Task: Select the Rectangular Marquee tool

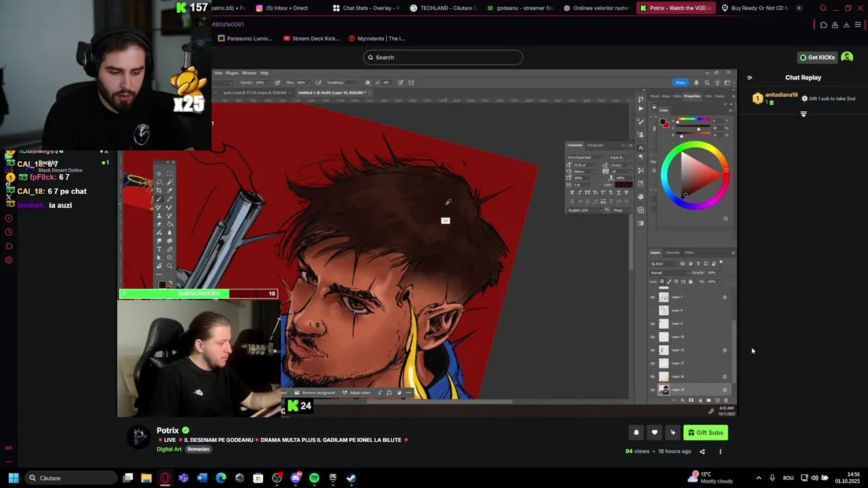Action: [x=170, y=174]
